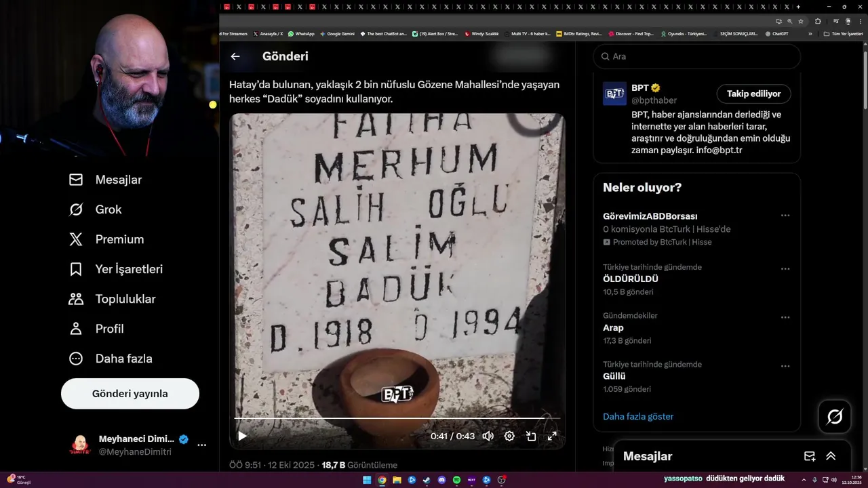This screenshot has width=868, height=488.
Task: Open the Anasayfa / X bookmark
Action: point(268,33)
